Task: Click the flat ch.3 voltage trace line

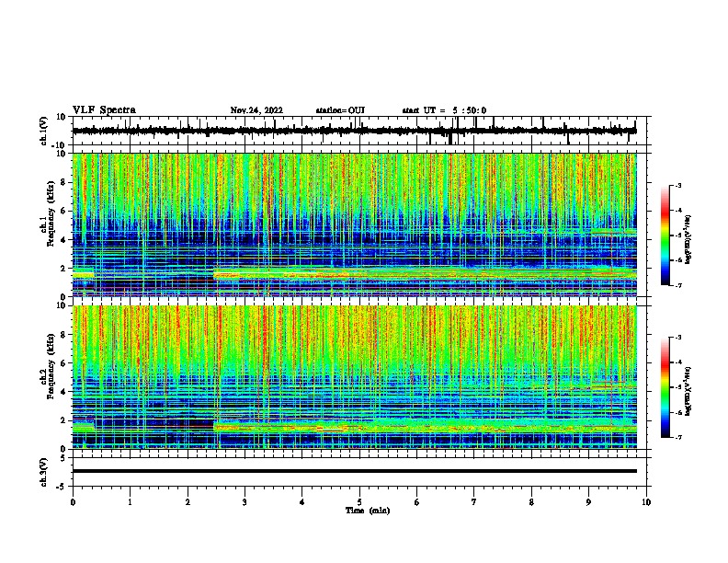Action: (354, 471)
